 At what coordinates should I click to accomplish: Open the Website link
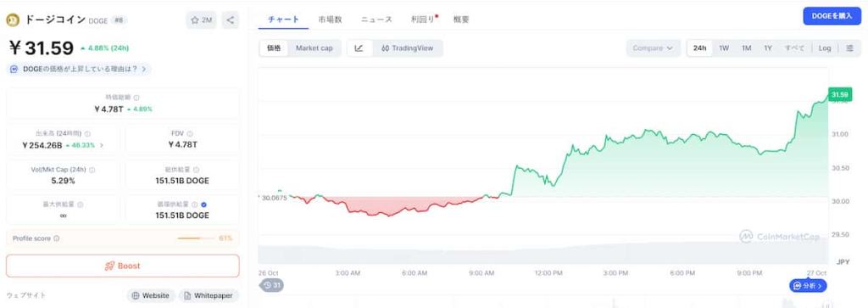pos(151,295)
